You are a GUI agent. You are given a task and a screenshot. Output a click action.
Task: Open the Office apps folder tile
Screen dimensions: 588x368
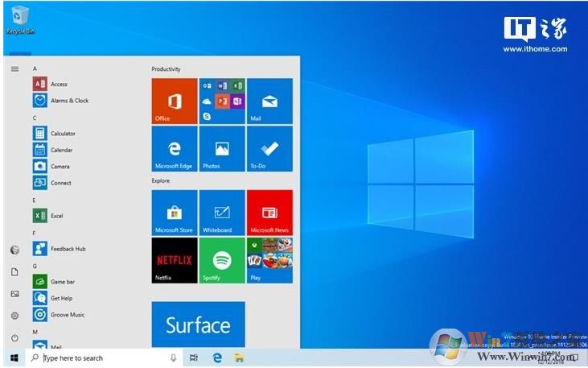pyautogui.click(x=222, y=101)
